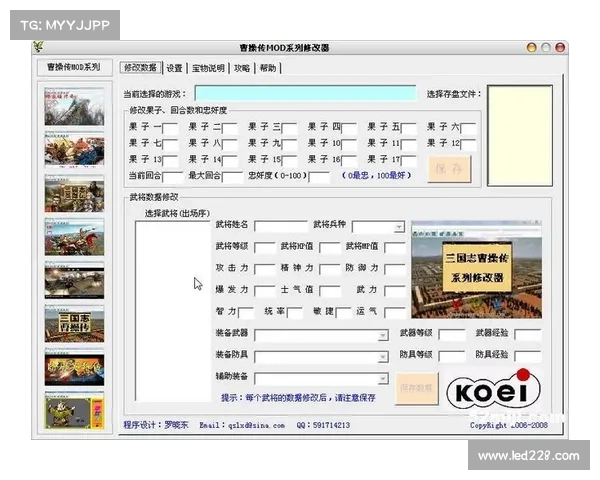This screenshot has height=480, width=600.
Task: Click the 智力 input box
Action: [x=246, y=313]
